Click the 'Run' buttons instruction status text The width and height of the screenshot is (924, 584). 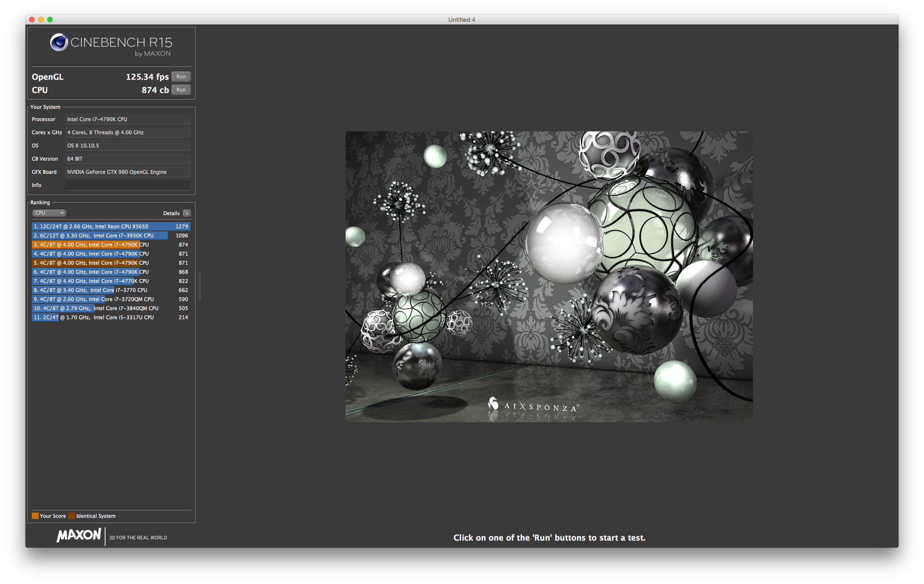click(x=549, y=538)
